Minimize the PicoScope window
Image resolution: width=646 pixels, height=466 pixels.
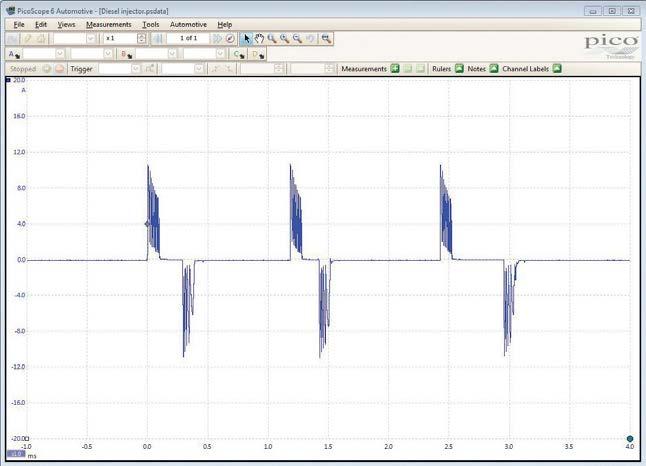click(593, 11)
